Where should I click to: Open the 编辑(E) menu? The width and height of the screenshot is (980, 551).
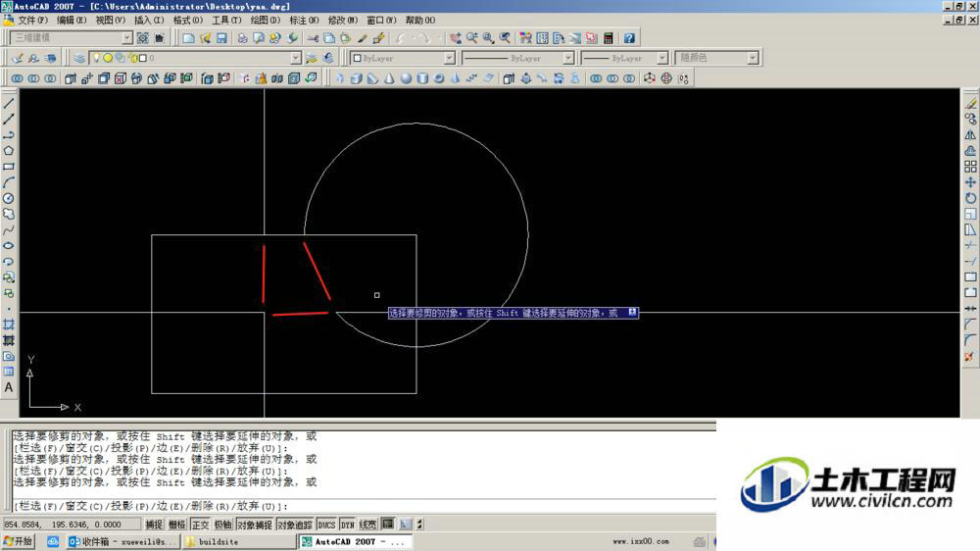(72, 20)
